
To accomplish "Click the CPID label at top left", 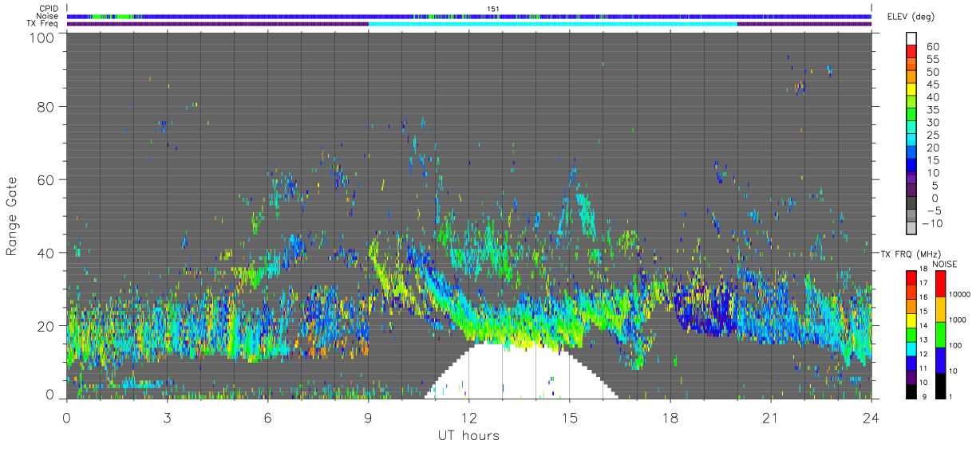I will [x=49, y=9].
